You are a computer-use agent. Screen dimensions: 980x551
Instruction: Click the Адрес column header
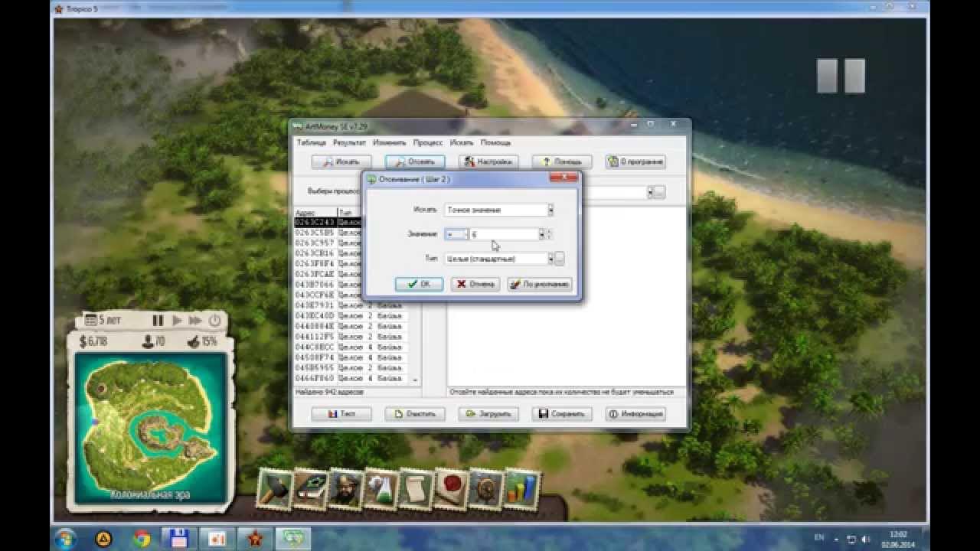(x=315, y=212)
